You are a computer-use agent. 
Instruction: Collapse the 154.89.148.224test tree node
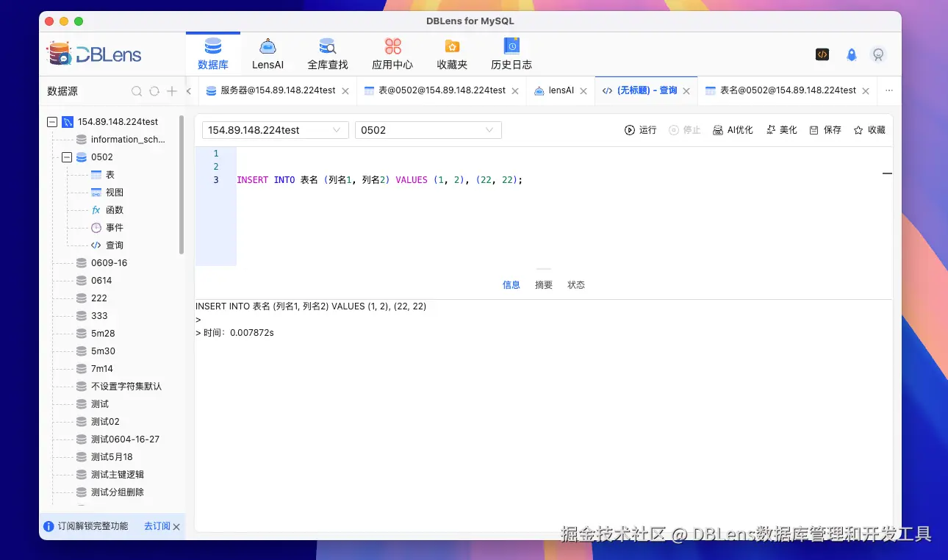point(52,122)
